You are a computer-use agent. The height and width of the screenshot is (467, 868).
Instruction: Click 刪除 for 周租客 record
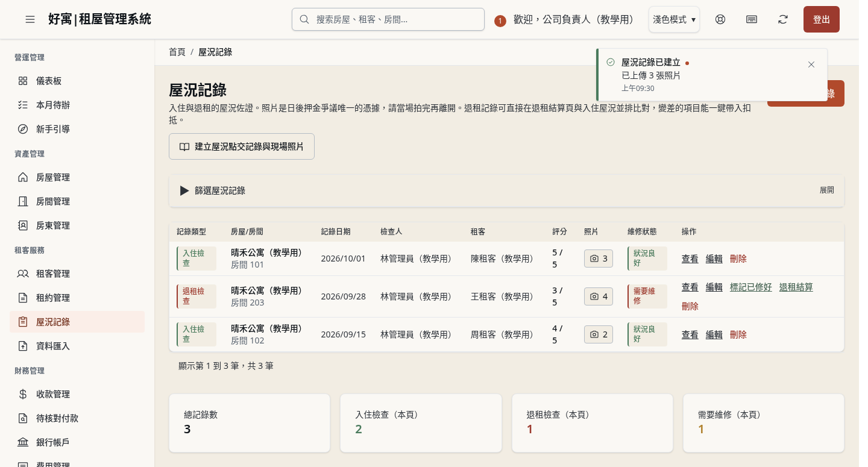pyautogui.click(x=738, y=334)
